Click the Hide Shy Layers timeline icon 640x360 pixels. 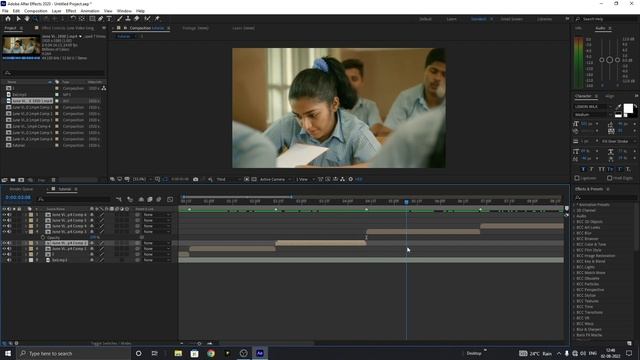[141, 199]
